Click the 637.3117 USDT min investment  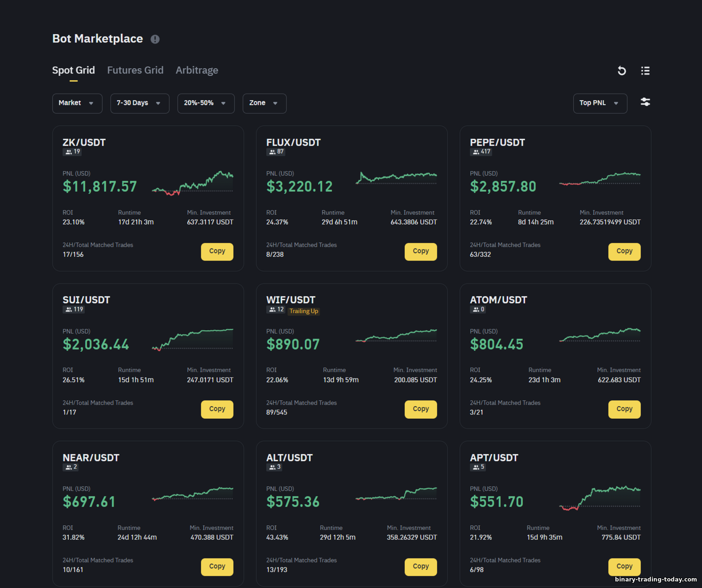[210, 222]
